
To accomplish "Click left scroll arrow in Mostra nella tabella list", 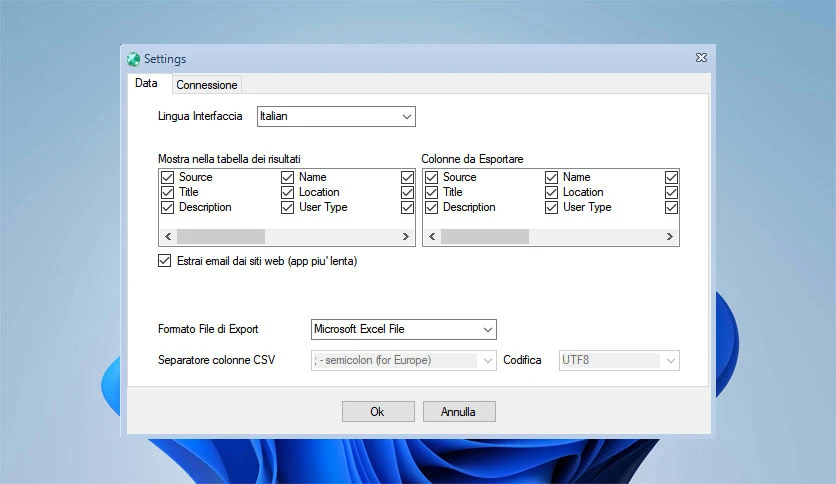I will click(168, 236).
